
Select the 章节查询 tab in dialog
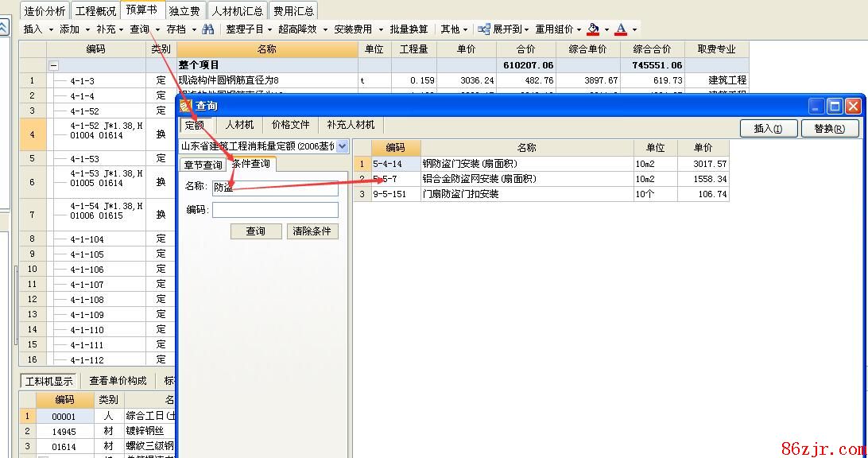click(x=203, y=165)
